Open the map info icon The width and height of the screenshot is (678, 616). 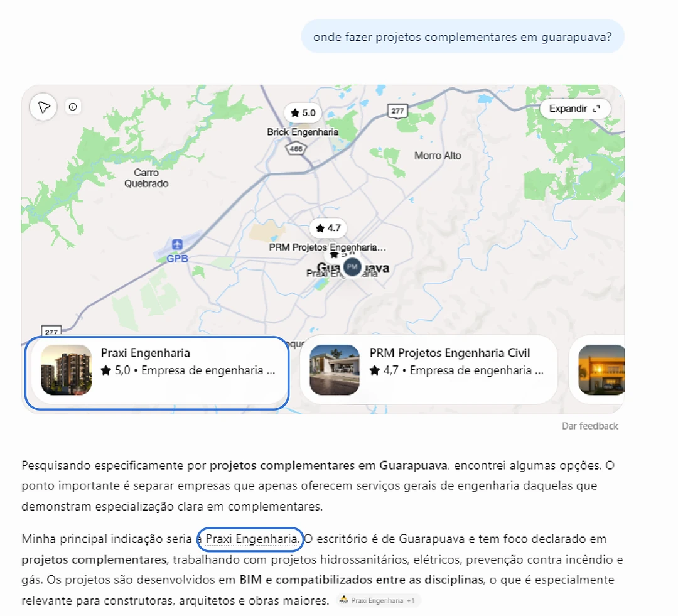pyautogui.click(x=73, y=107)
